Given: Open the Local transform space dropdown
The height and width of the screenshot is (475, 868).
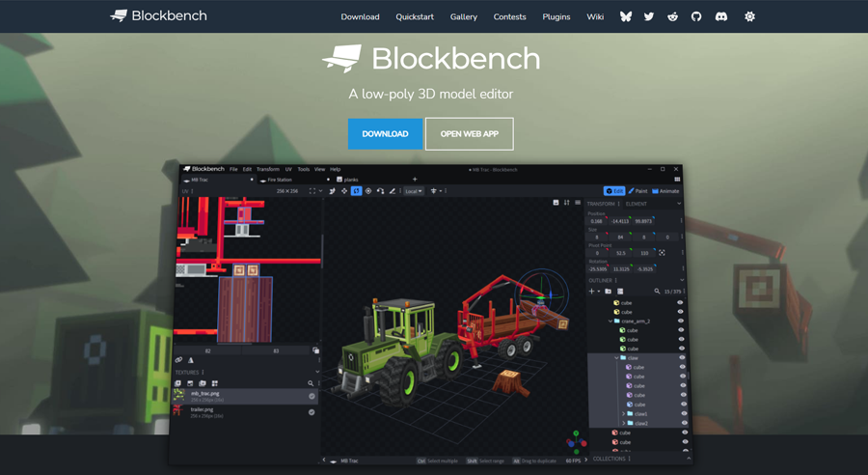Looking at the screenshot, I should click(x=413, y=191).
